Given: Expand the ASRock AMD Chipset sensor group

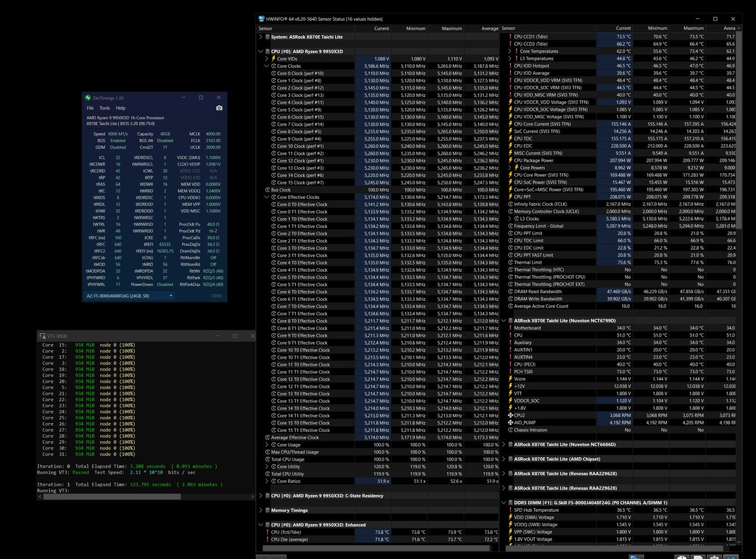Looking at the screenshot, I should (x=503, y=459).
